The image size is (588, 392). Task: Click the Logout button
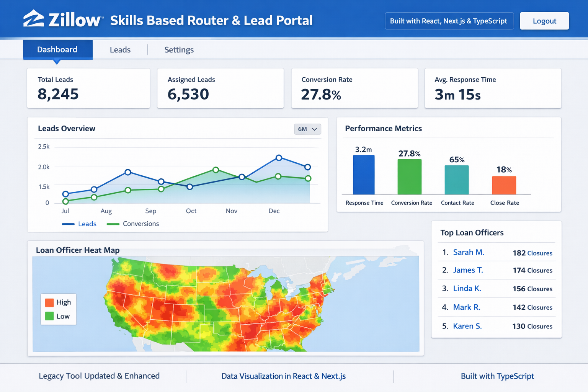(544, 21)
